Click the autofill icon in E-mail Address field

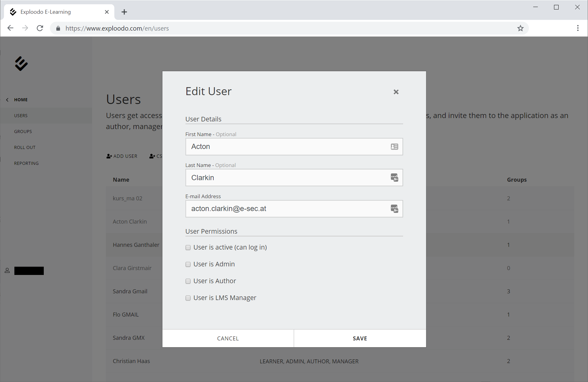pos(394,209)
